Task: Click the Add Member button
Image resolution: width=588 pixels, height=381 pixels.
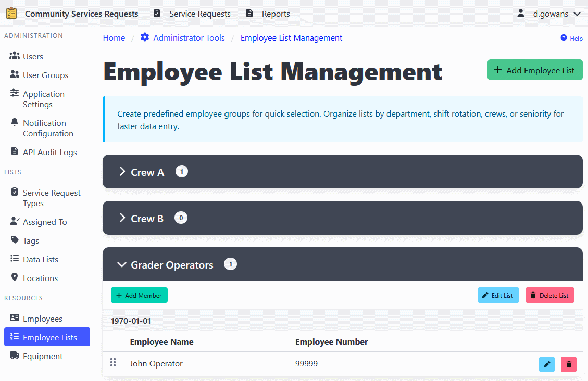Action: point(139,295)
